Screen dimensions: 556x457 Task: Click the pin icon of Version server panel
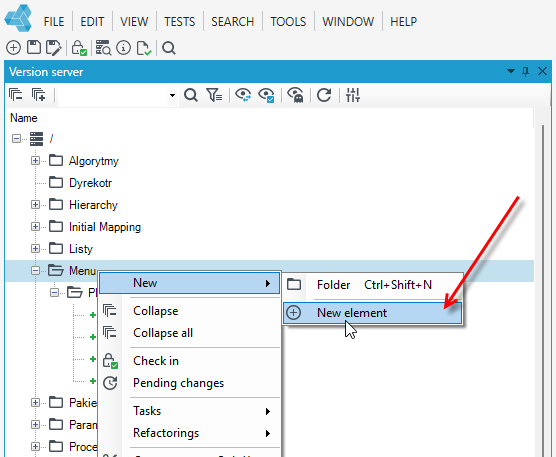point(526,72)
